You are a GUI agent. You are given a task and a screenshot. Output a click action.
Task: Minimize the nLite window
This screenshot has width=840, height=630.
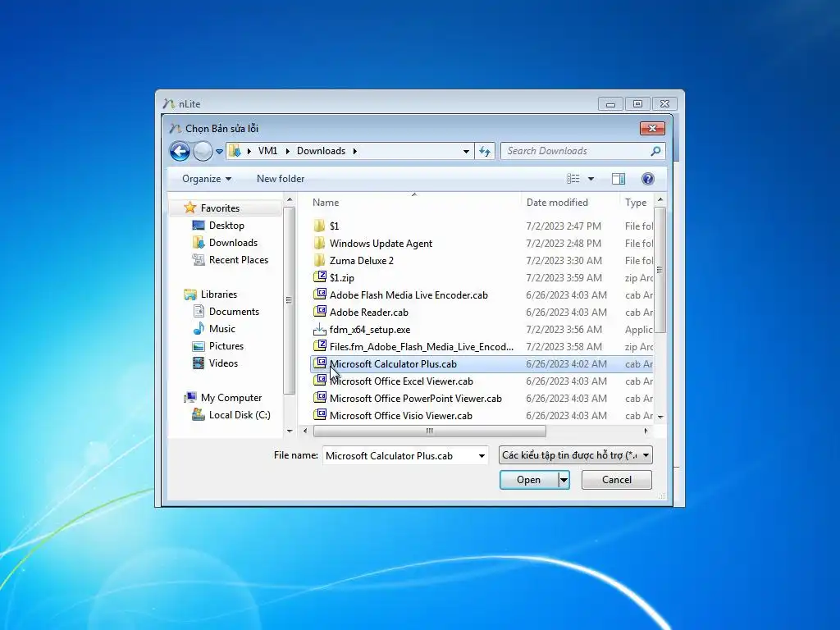(x=610, y=104)
